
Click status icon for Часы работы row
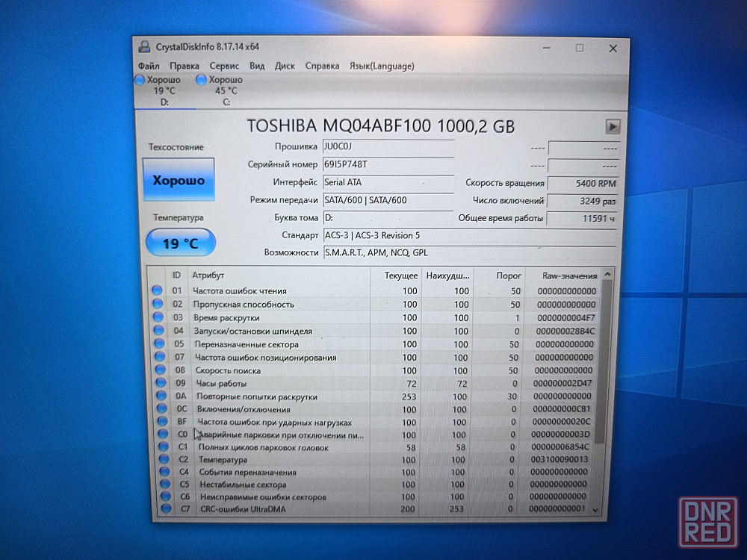pos(158,383)
